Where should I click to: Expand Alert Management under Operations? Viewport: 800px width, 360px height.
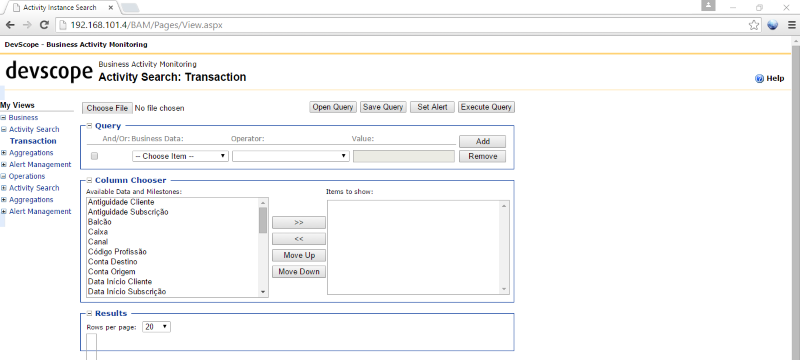tap(4, 212)
